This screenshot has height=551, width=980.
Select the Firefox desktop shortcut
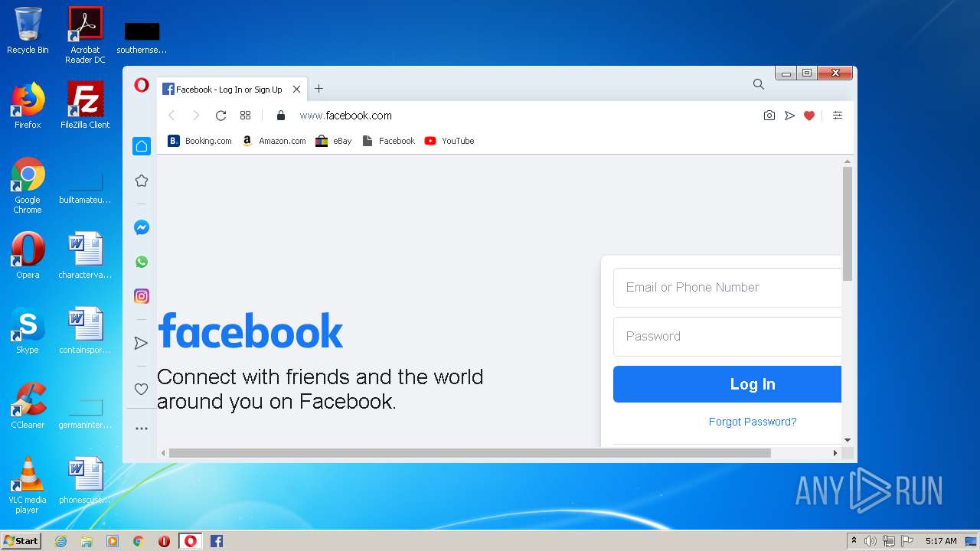pyautogui.click(x=28, y=106)
